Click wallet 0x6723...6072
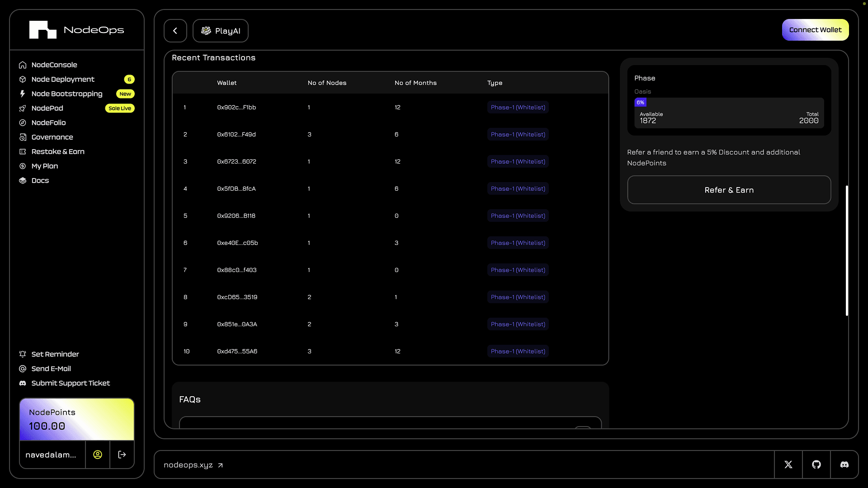The width and height of the screenshot is (868, 488). pyautogui.click(x=236, y=162)
